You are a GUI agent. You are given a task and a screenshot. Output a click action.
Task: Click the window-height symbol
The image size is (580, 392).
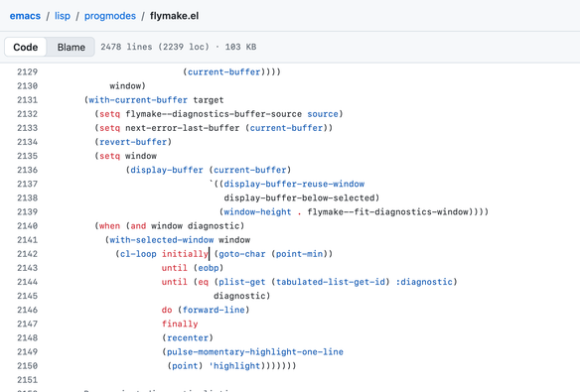pyautogui.click(x=257, y=212)
